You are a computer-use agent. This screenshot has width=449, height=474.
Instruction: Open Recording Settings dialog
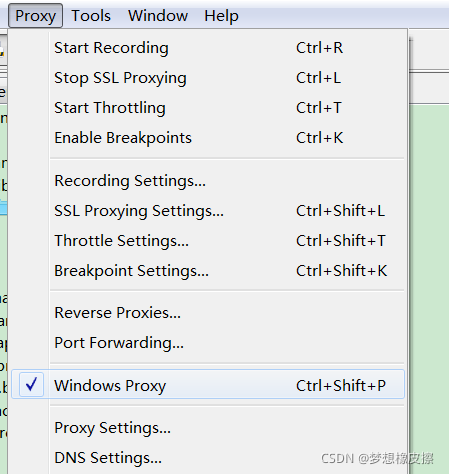click(208, 181)
